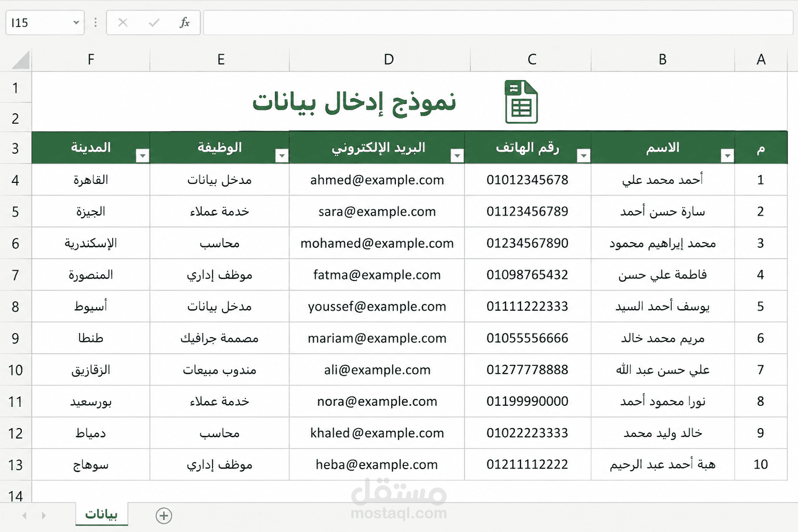Click phone cell 01098765432
The height and width of the screenshot is (532, 798).
[x=528, y=275]
